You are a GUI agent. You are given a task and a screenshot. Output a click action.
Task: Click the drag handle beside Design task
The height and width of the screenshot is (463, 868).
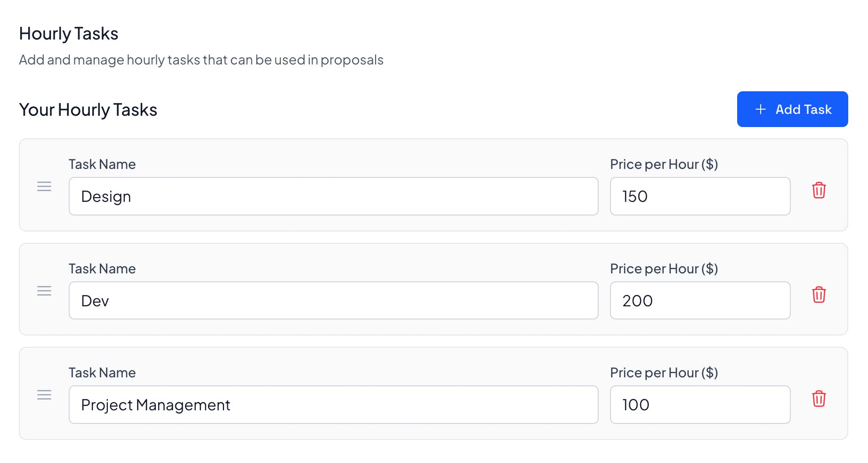pos(44,186)
